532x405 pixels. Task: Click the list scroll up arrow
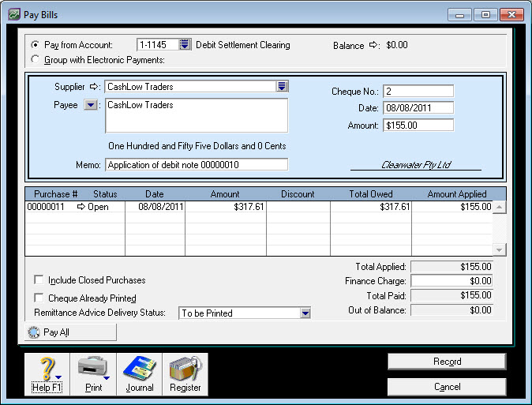click(499, 207)
